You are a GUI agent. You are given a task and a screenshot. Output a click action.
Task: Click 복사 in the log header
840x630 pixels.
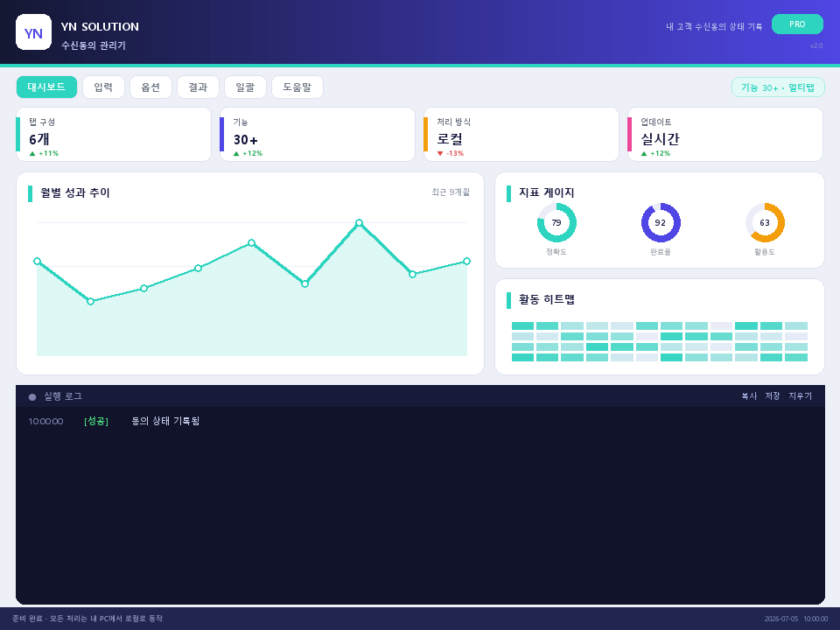click(x=749, y=395)
